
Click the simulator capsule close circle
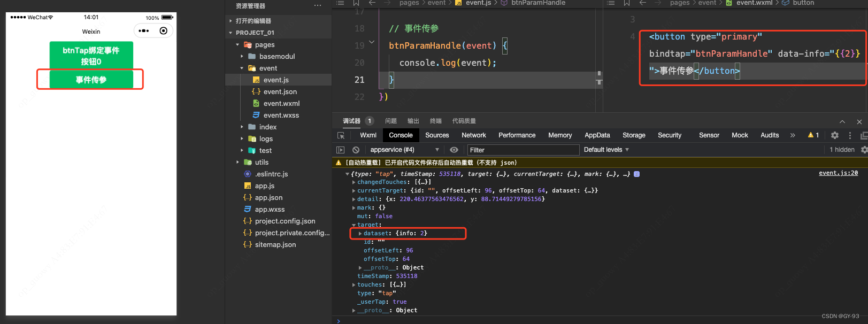pos(164,30)
